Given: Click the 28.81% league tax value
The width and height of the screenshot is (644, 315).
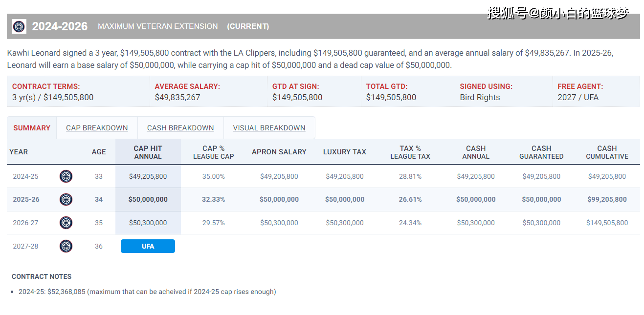Looking at the screenshot, I should (410, 176).
